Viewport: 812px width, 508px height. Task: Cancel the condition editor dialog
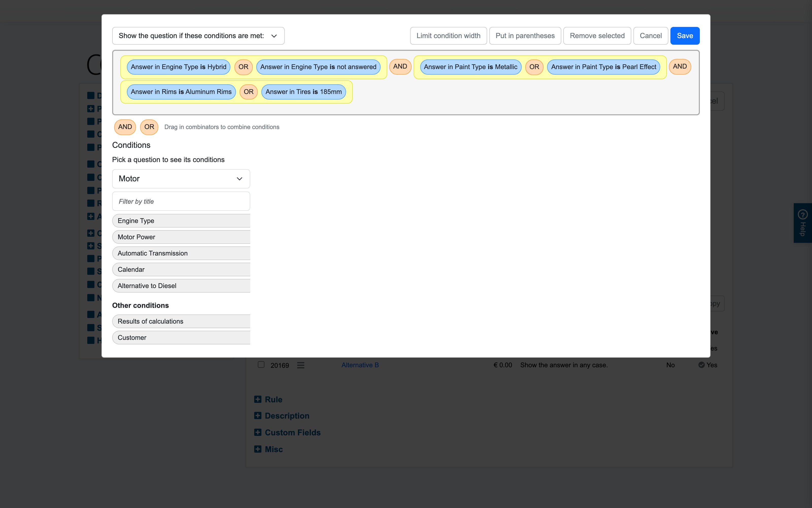click(650, 36)
